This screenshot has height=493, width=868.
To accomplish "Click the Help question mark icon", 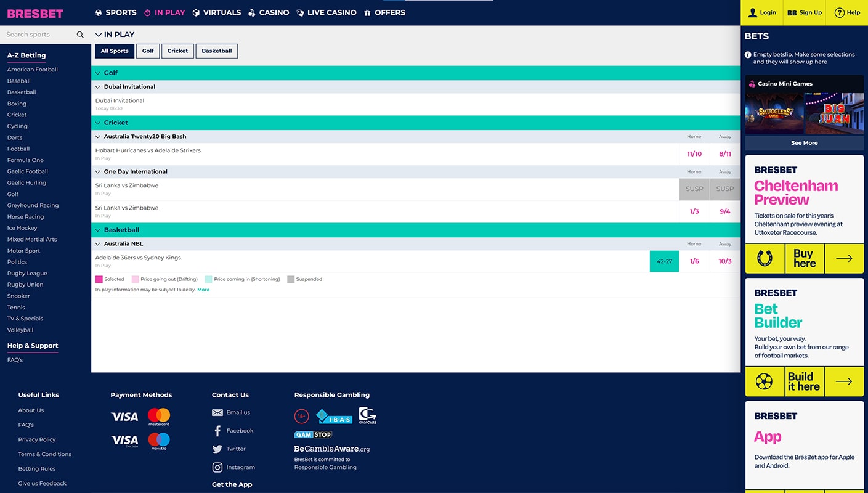I will [x=839, y=12].
